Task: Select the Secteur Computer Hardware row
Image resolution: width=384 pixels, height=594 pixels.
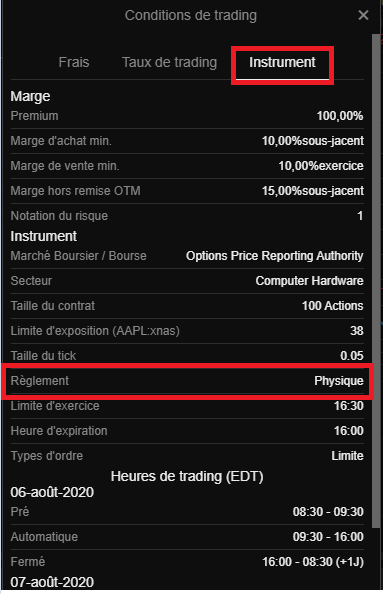Action: 187,281
